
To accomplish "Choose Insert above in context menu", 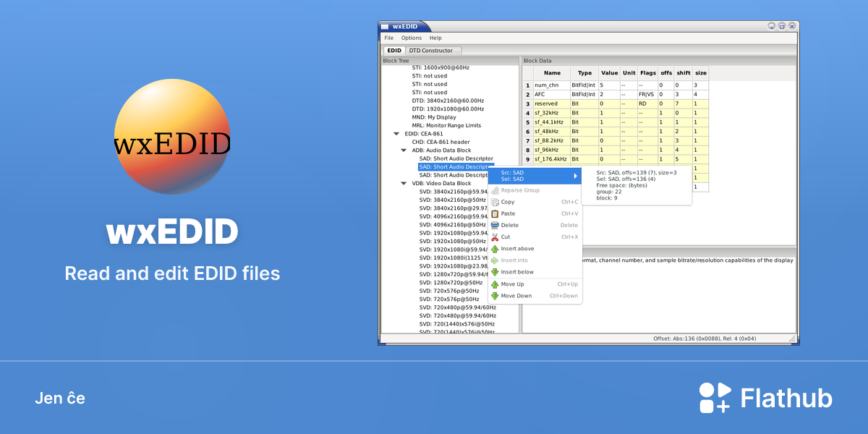I will [x=535, y=249].
